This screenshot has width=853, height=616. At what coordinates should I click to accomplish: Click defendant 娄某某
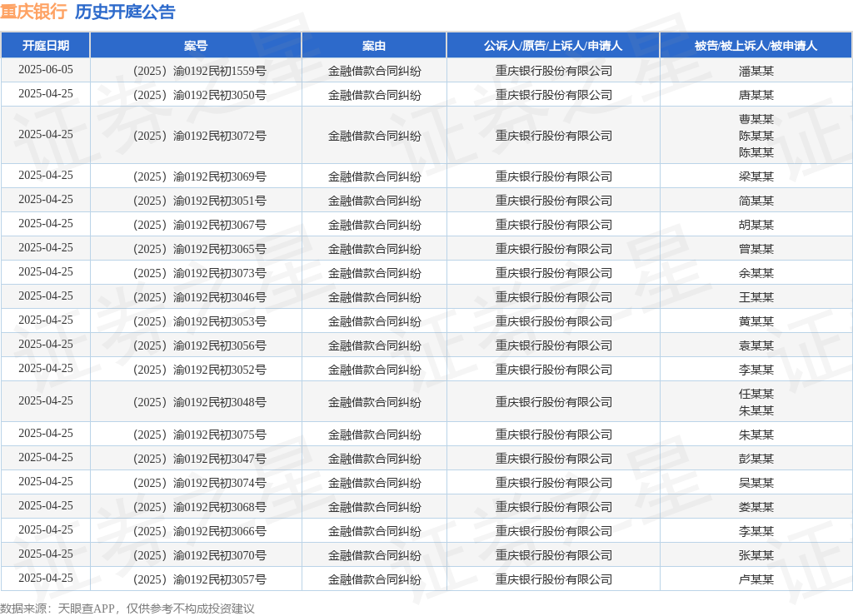(756, 507)
